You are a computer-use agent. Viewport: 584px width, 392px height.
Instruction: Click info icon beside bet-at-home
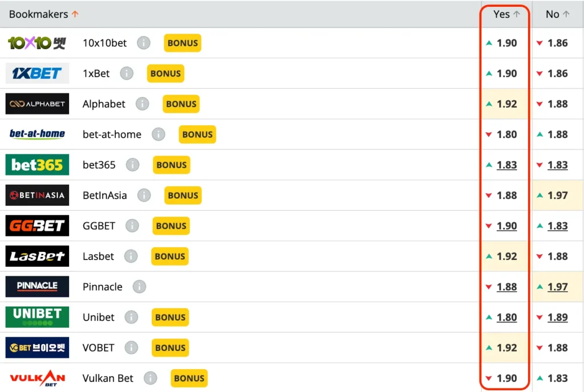tap(158, 134)
